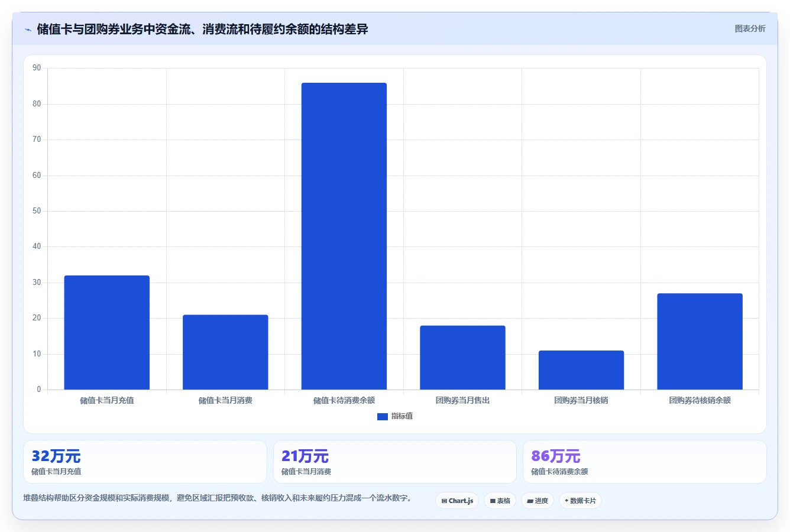This screenshot has height=532, width=790.
Task: Select the 表格 tag chip
Action: [500, 501]
